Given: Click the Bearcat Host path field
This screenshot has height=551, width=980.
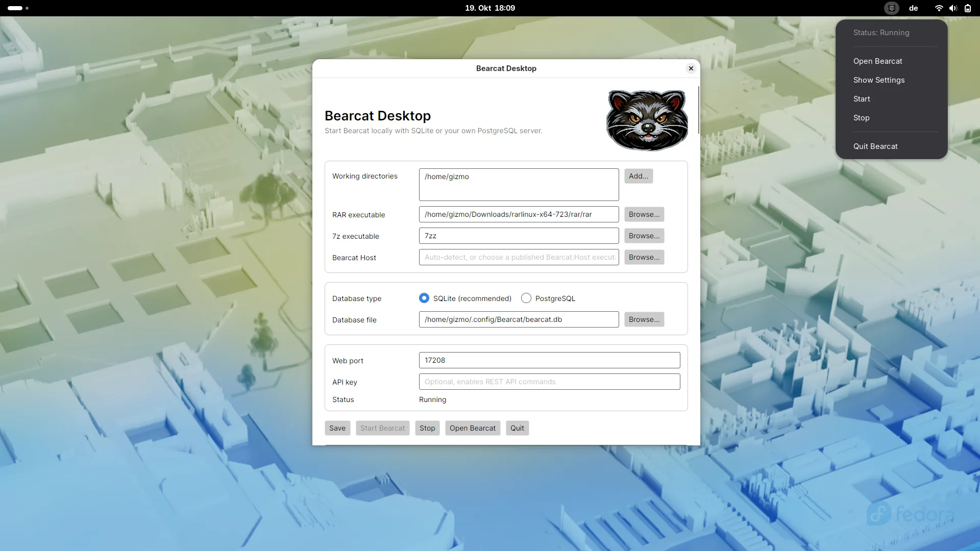Looking at the screenshot, I should [519, 257].
